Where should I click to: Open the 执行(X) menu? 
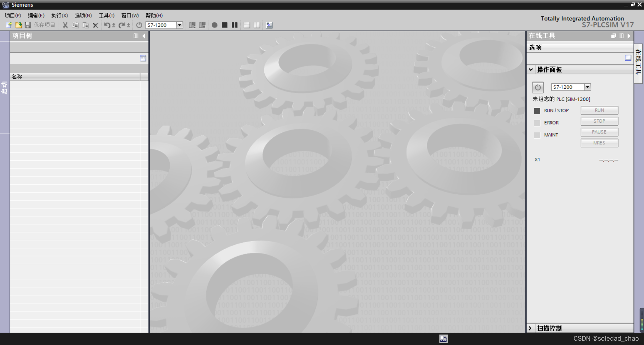[x=59, y=15]
